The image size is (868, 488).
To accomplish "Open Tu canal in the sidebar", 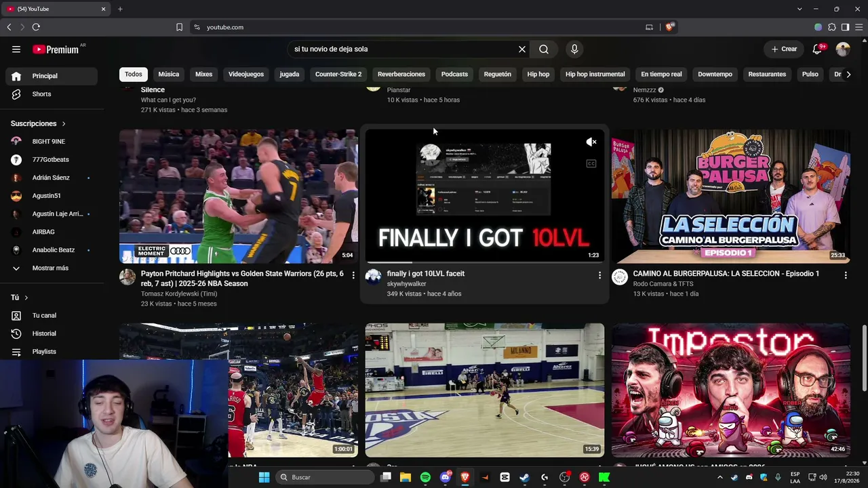I will (52, 315).
